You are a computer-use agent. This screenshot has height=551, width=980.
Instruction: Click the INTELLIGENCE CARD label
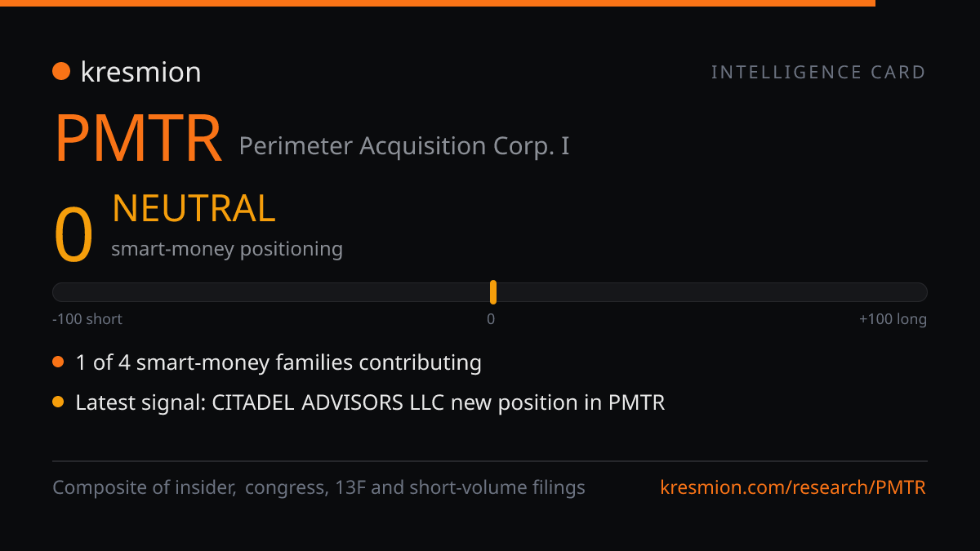(x=818, y=73)
